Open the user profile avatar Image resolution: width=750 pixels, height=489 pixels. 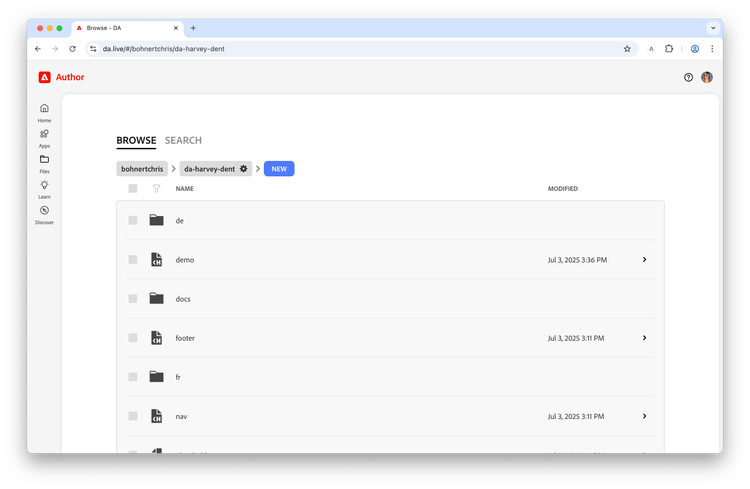tap(707, 77)
